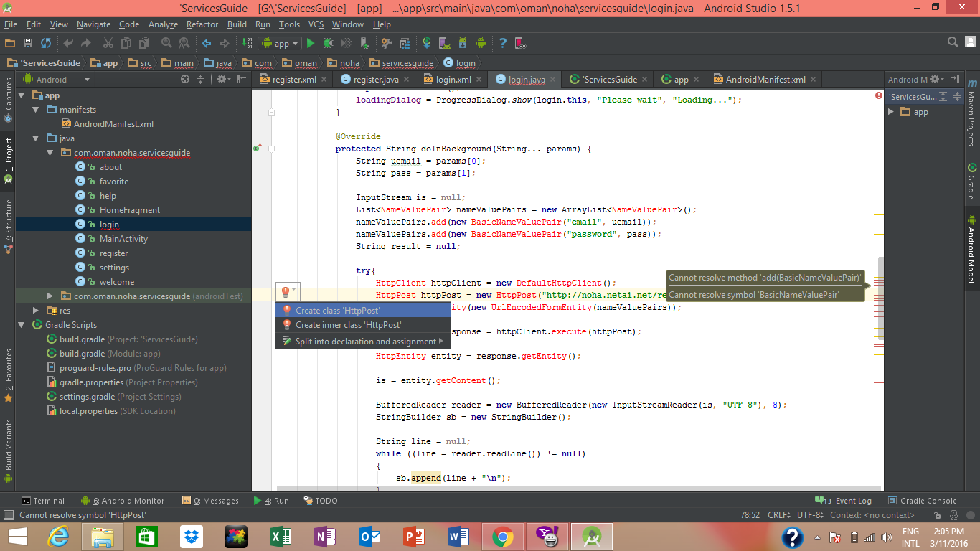Image resolution: width=980 pixels, height=551 pixels.
Task: Click the Synchronize refresh icon
Action: tap(46, 44)
